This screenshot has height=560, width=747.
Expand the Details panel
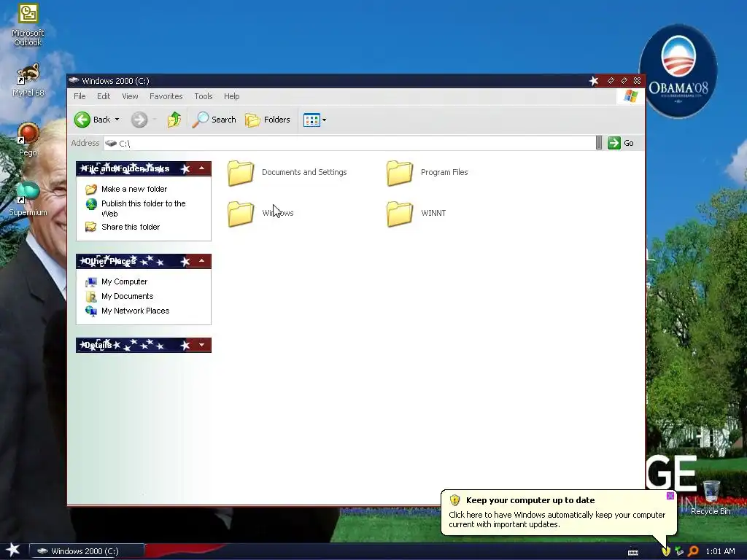[x=201, y=345]
